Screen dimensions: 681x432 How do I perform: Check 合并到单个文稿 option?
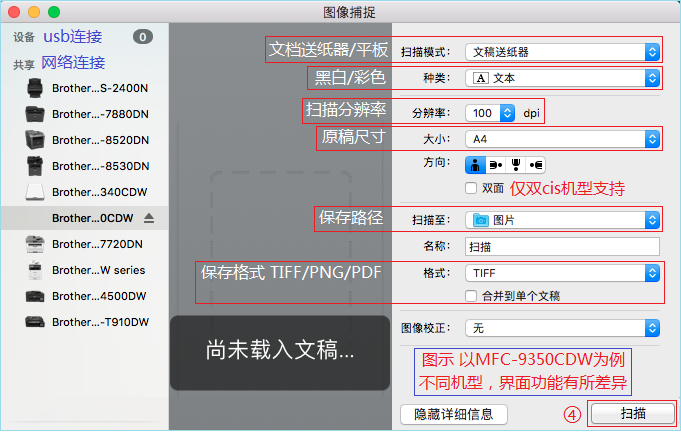tap(471, 296)
